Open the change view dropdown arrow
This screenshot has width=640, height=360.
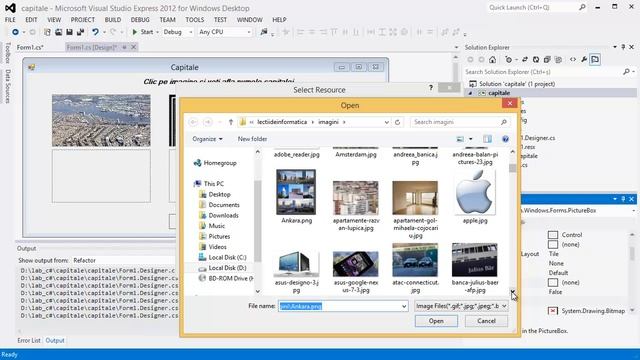point(471,139)
